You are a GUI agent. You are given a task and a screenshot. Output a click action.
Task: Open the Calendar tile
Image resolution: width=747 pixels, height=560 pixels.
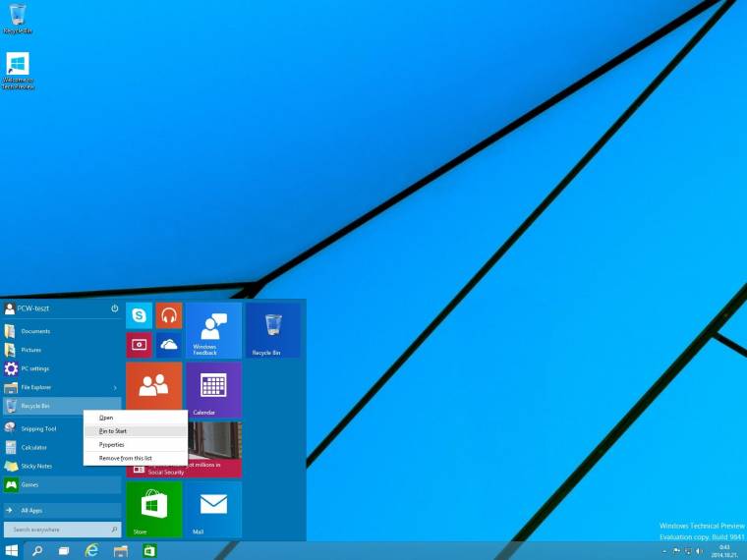pyautogui.click(x=213, y=389)
